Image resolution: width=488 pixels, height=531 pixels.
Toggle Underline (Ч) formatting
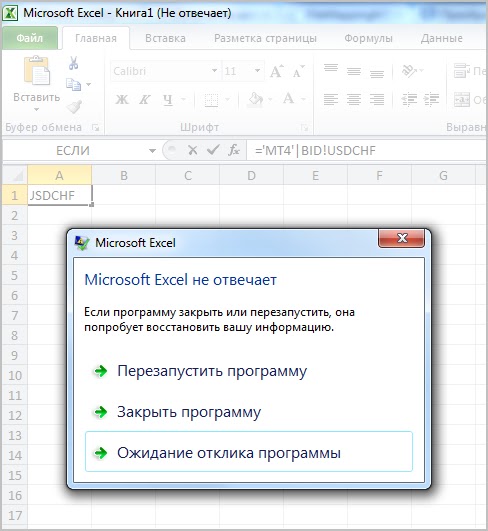pos(168,100)
